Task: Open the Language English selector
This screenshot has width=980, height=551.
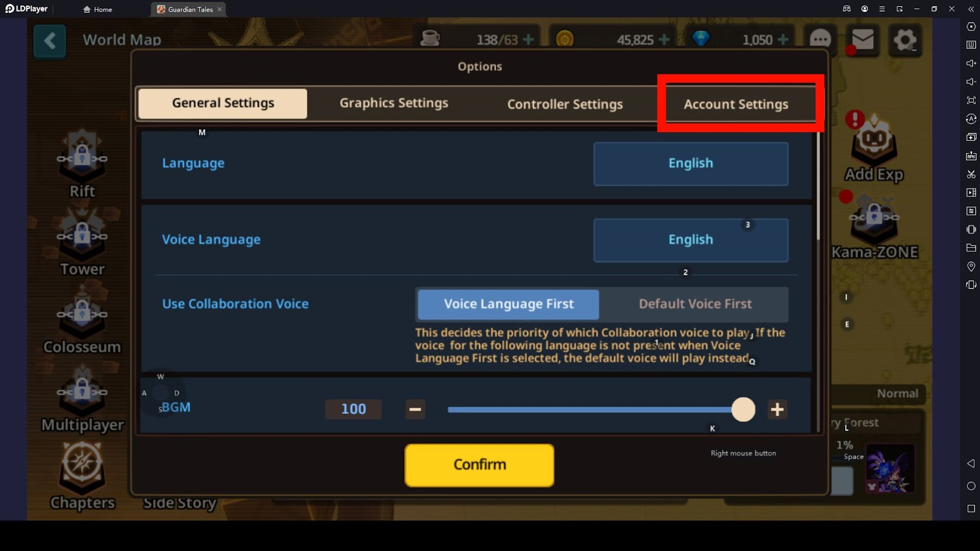Action: coord(690,163)
